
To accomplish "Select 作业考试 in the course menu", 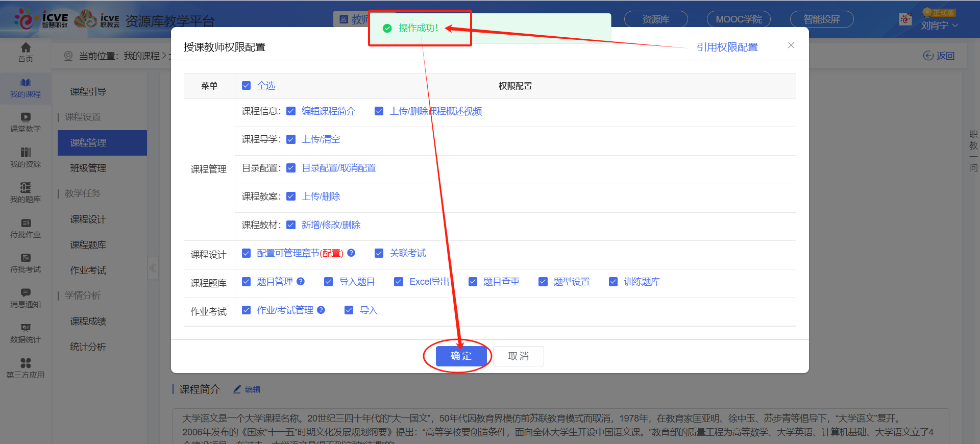I will pos(88,270).
